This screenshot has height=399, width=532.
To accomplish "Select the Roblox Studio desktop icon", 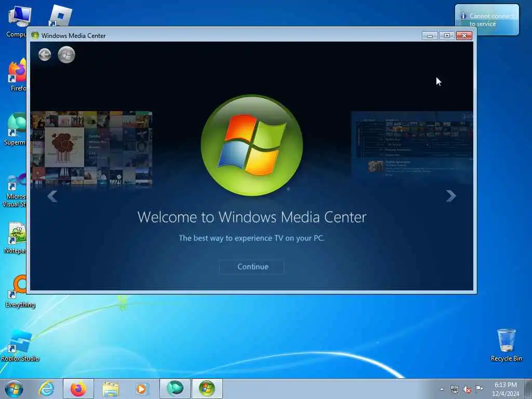I will click(x=20, y=346).
